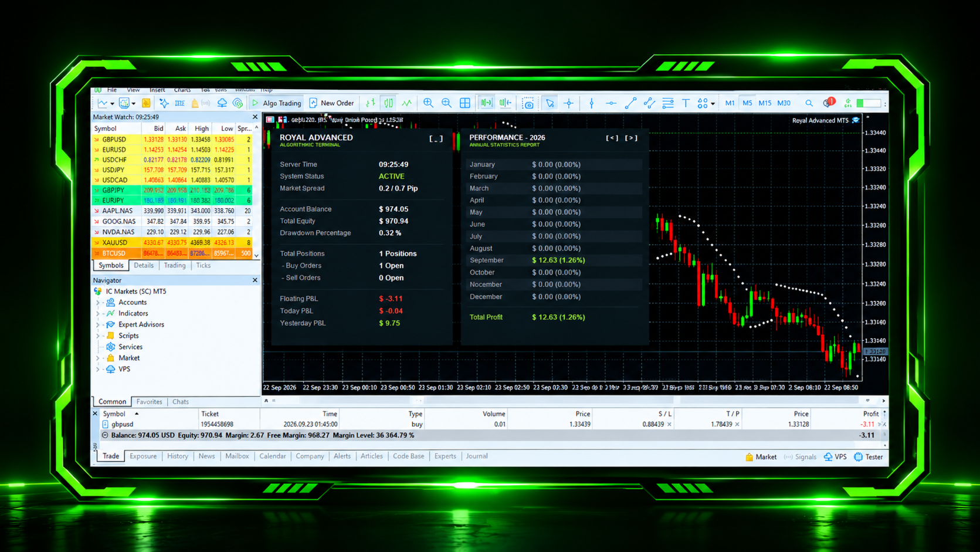
Task: Toggle Algo Trading on
Action: (x=276, y=103)
